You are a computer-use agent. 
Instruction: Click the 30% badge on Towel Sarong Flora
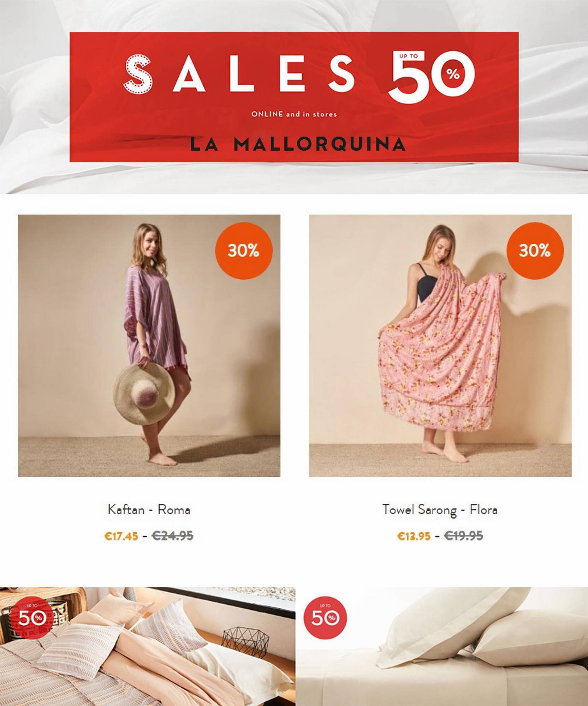[535, 251]
